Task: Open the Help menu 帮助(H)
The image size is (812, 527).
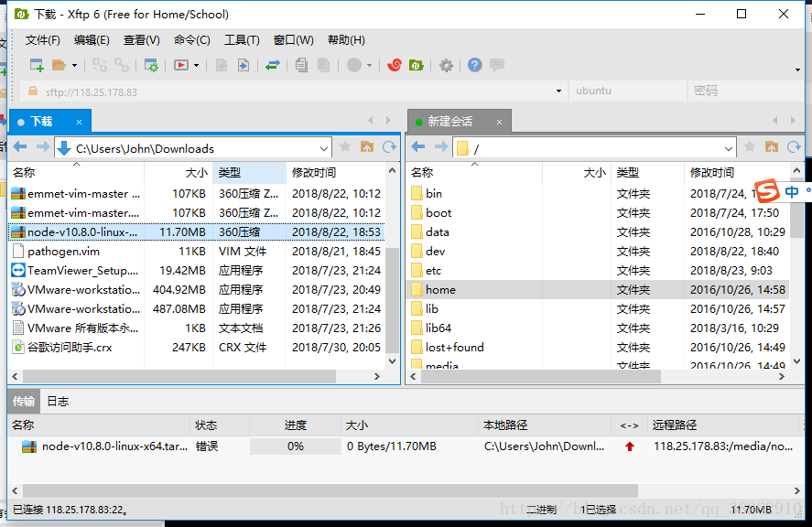Action: click(346, 40)
